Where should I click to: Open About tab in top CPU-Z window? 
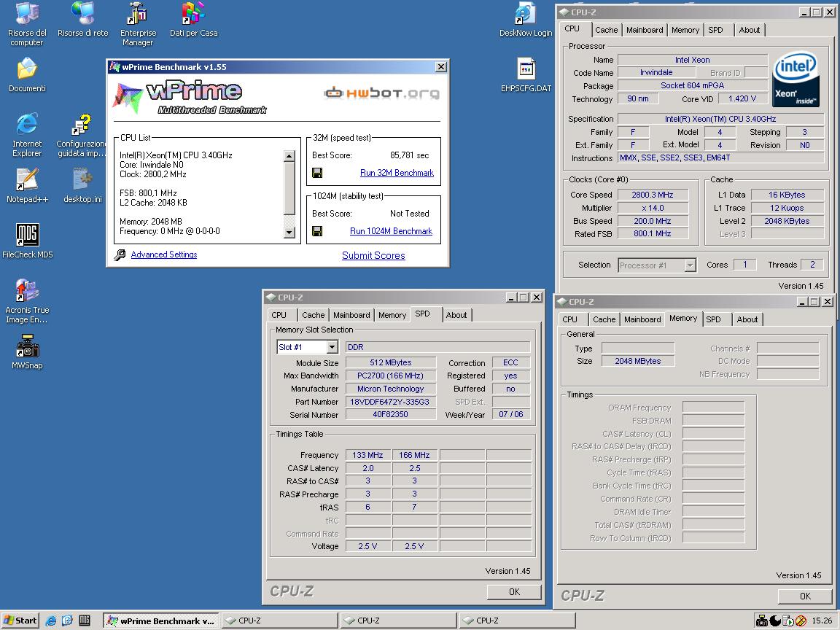(749, 30)
